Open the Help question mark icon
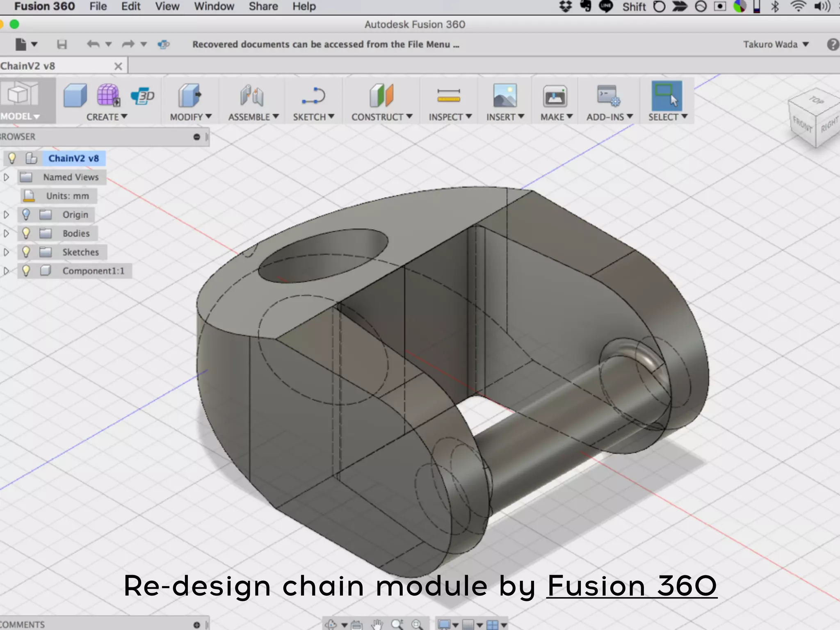Screen dimensions: 840x630 click(833, 44)
